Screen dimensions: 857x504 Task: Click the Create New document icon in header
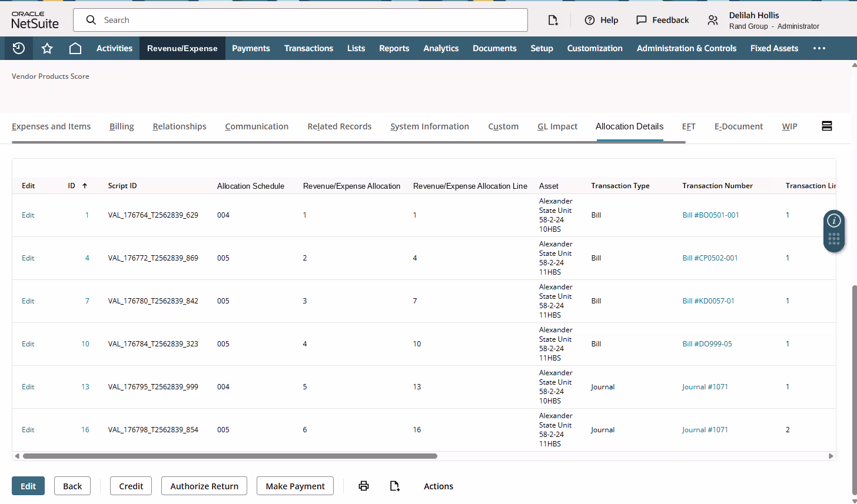(x=553, y=20)
